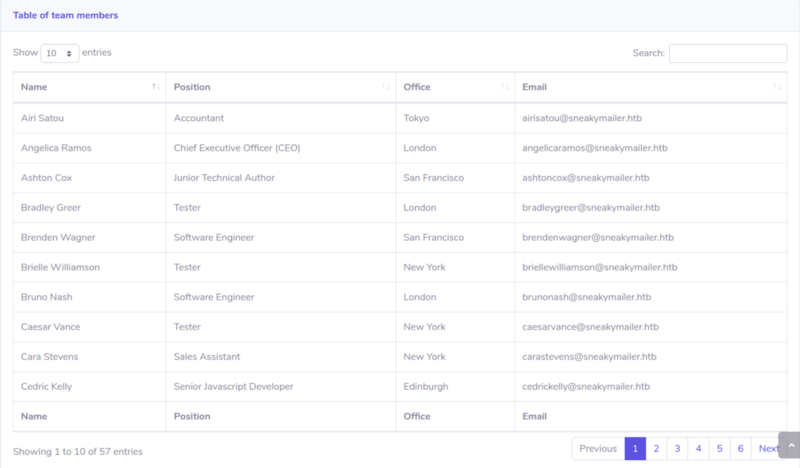Viewport: 800px width, 468px height.
Task: Select current page 1 button
Action: [x=635, y=449]
